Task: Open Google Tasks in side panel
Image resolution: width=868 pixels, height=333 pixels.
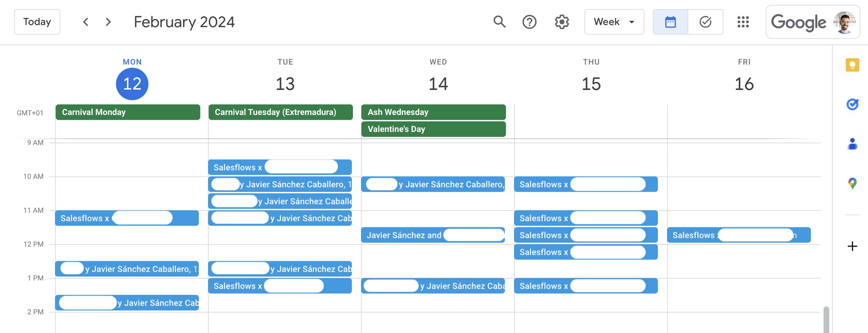Action: point(852,104)
